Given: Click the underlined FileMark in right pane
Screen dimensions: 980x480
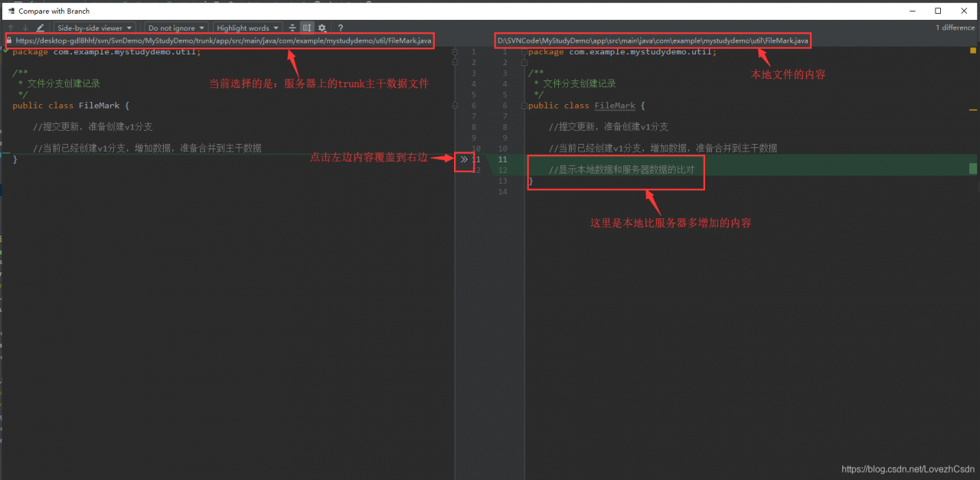Looking at the screenshot, I should pos(615,106).
